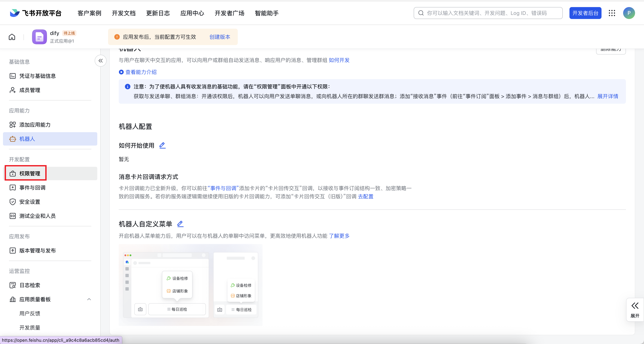Click the dify app logo icon
644x344 pixels.
(39, 37)
